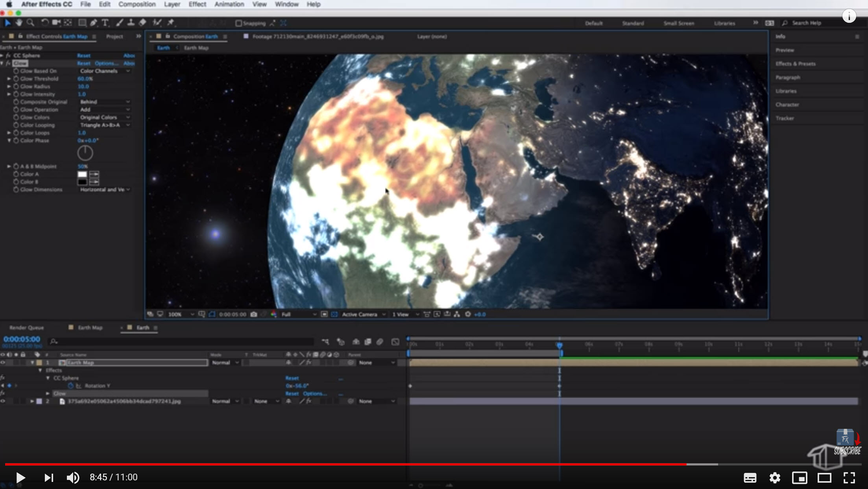Open the Composite Original dropdown
Viewport: 868px width, 489px height.
(105, 102)
